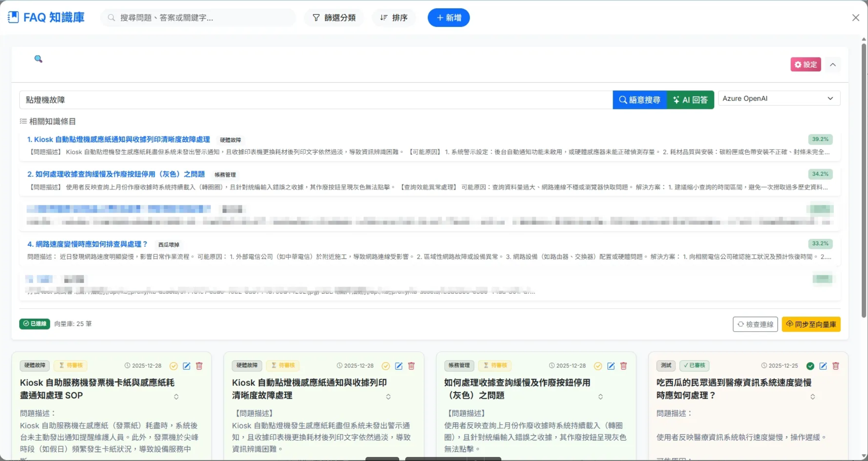
Task: Delete 吃西瓜 card using the trash icon
Action: (x=836, y=366)
